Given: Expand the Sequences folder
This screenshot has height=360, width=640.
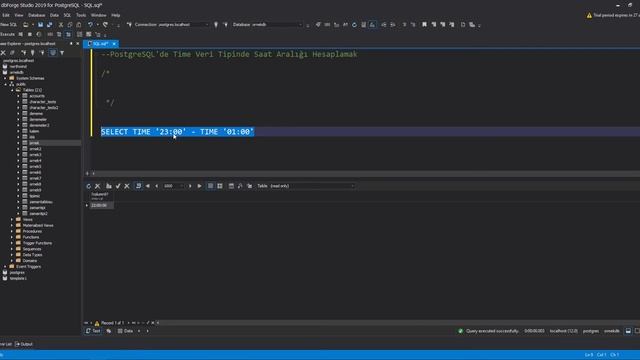Looking at the screenshot, I should 12,249.
